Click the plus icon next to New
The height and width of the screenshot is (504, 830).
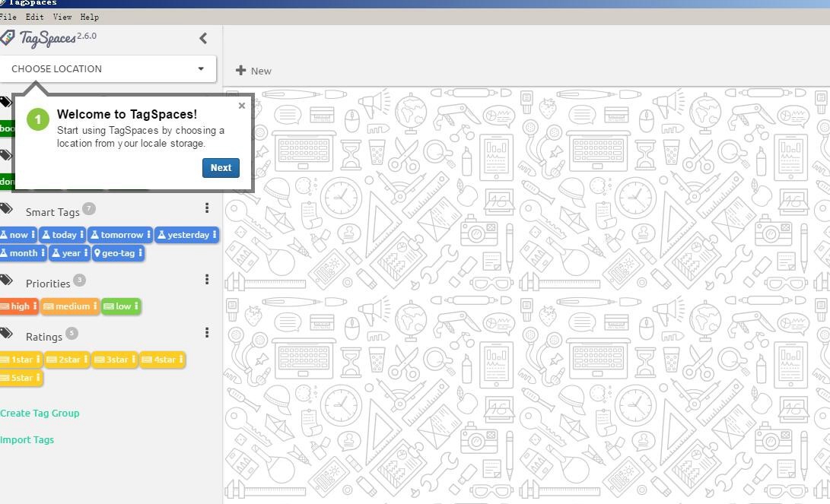coord(241,71)
